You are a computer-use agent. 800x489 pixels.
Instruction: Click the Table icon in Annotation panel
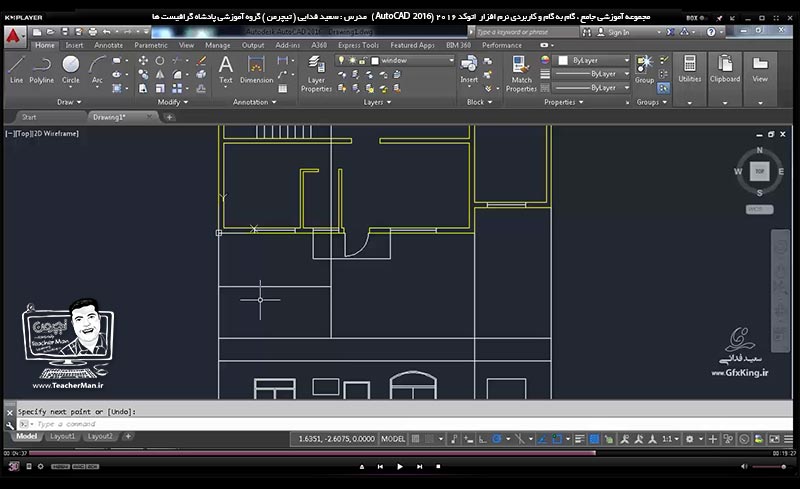(282, 88)
